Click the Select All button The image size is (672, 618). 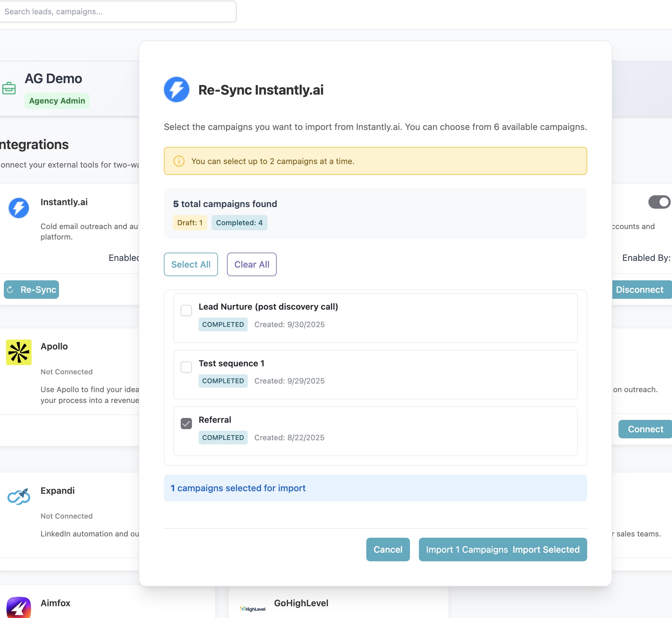click(x=191, y=264)
